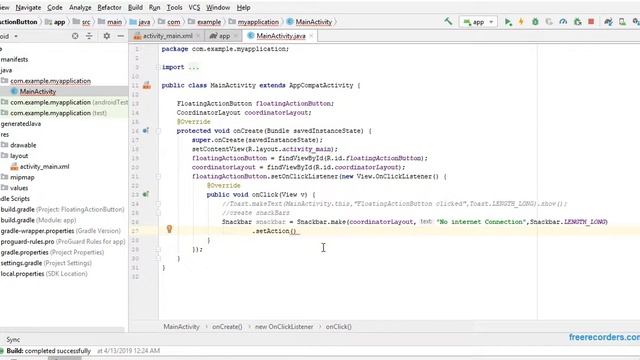Open the Sync tab in Build panel
Image resolution: width=640 pixels, height=360 pixels.
pos(13,339)
